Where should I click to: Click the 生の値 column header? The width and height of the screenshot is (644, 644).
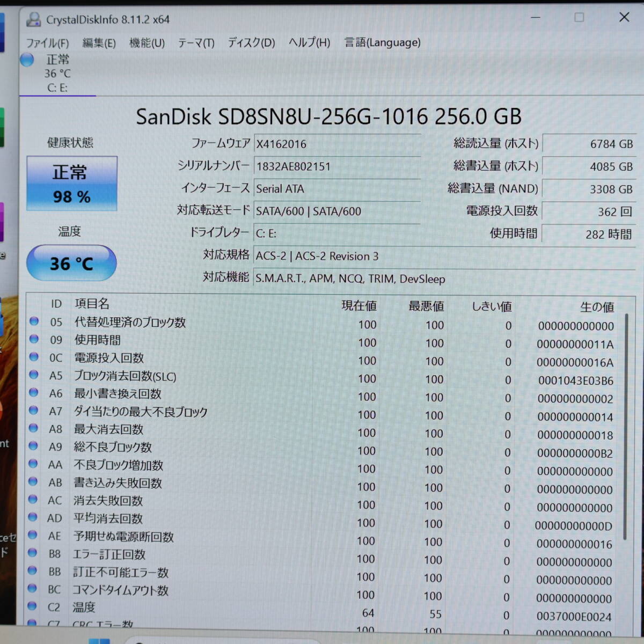(597, 307)
